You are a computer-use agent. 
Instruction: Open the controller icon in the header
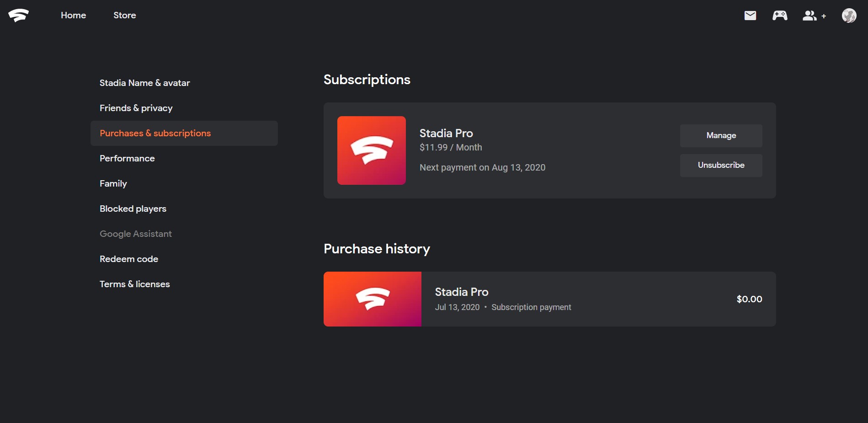[x=780, y=16]
